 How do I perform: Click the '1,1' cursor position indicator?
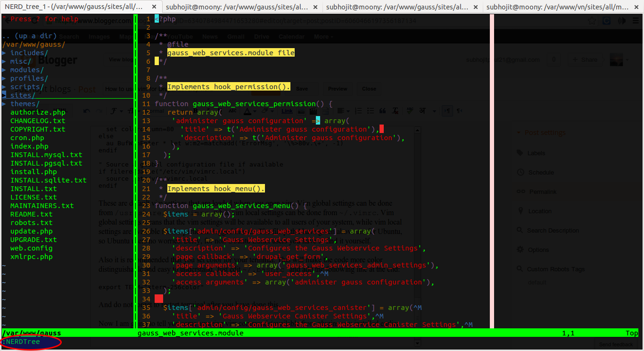(x=568, y=333)
